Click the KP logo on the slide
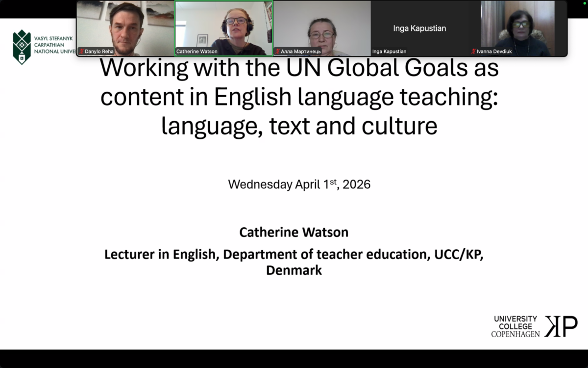The width and height of the screenshot is (588, 368). coord(561,326)
